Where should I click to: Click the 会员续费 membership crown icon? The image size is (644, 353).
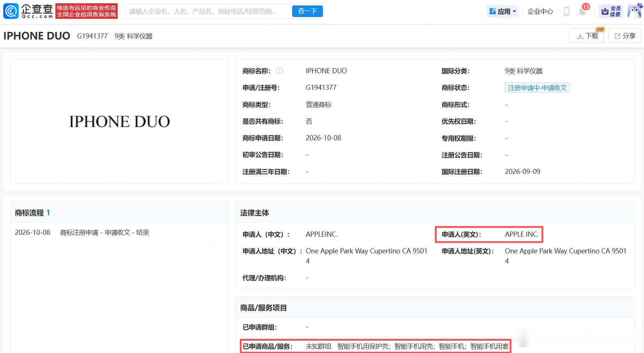tap(611, 11)
